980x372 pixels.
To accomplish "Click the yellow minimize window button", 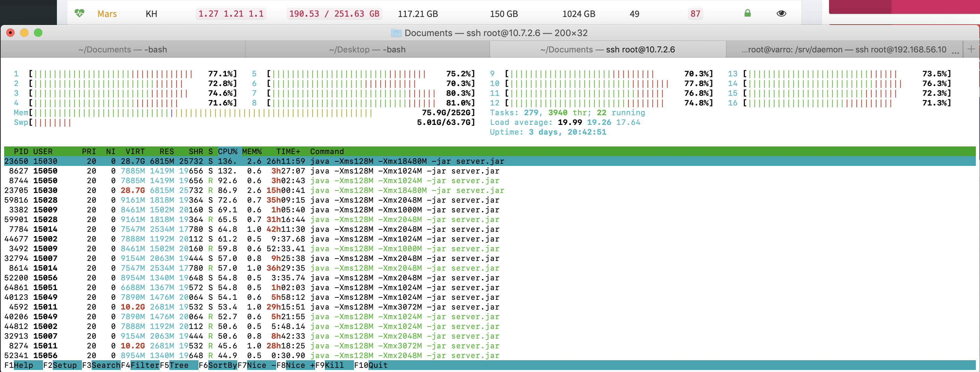I will 24,33.
